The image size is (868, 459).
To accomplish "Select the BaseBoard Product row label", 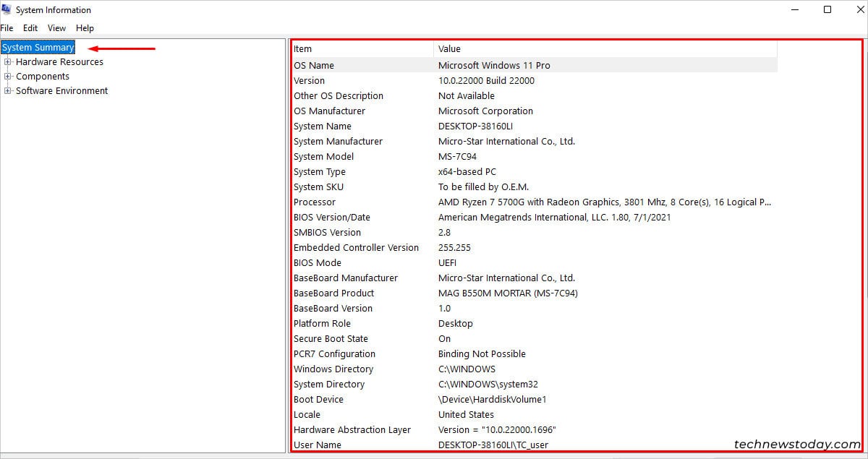I will click(x=334, y=293).
